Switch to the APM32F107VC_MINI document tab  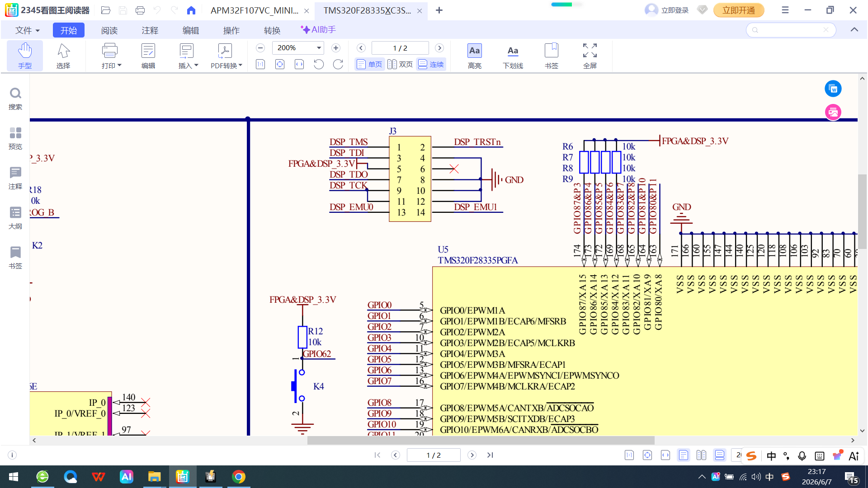tap(255, 10)
